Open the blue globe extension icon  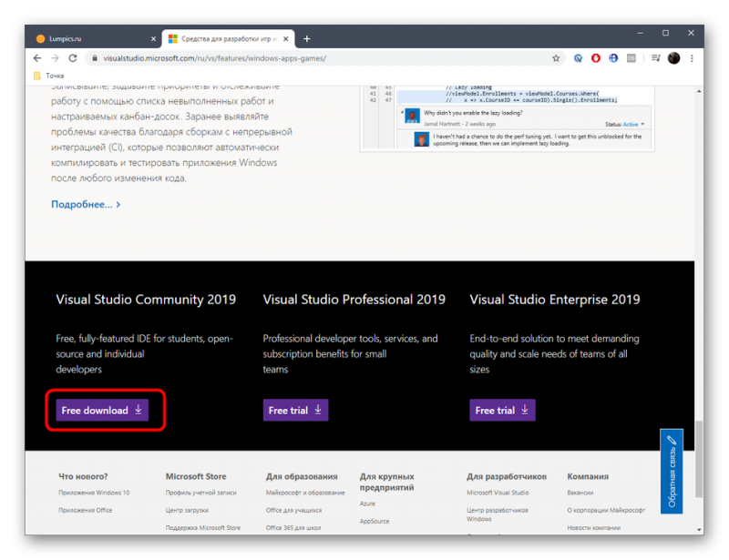click(613, 58)
